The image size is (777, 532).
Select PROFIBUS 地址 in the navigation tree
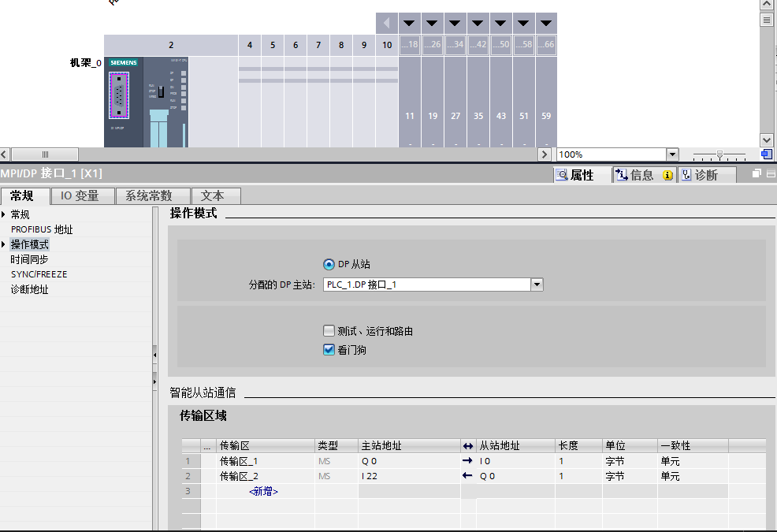pos(42,229)
